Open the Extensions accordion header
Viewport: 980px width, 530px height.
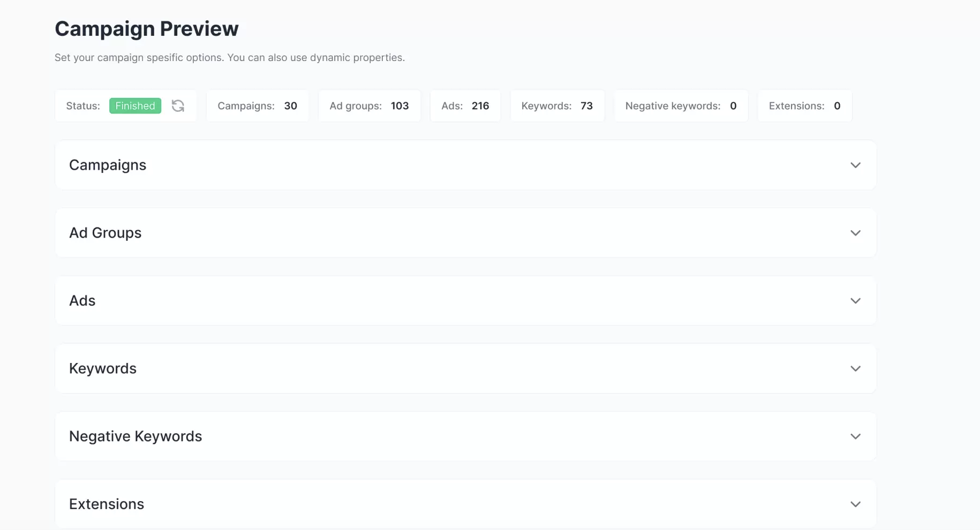point(465,504)
